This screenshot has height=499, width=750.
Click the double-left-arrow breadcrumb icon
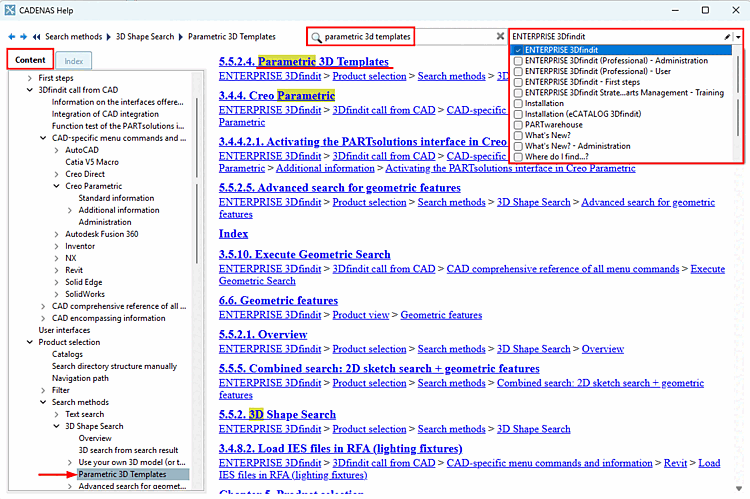pos(36,37)
